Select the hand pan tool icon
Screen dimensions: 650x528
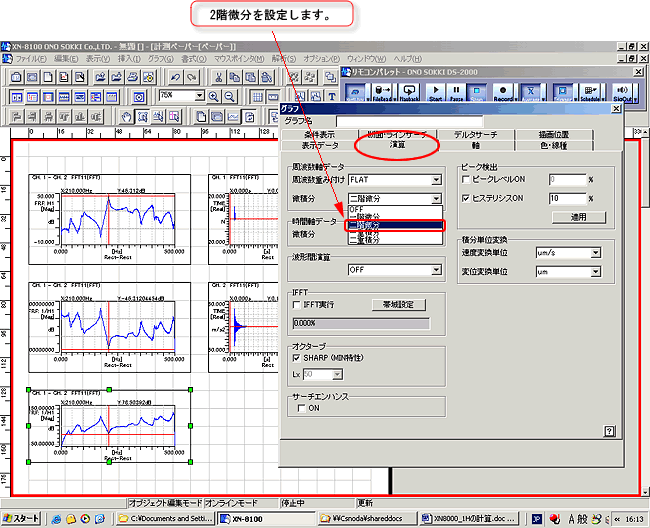(x=126, y=117)
